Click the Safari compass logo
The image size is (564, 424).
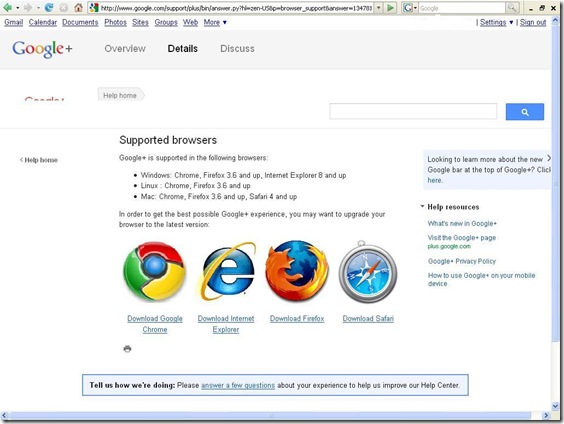pyautogui.click(x=368, y=272)
